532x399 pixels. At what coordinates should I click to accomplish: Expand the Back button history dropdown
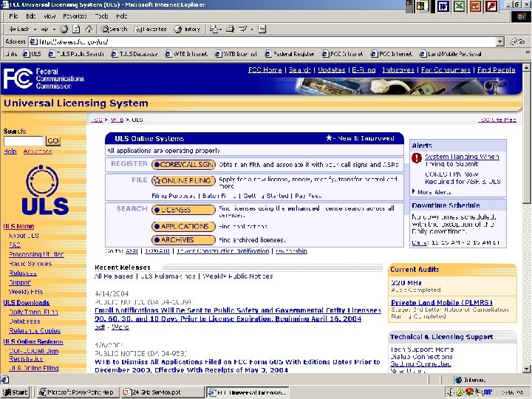coord(35,29)
